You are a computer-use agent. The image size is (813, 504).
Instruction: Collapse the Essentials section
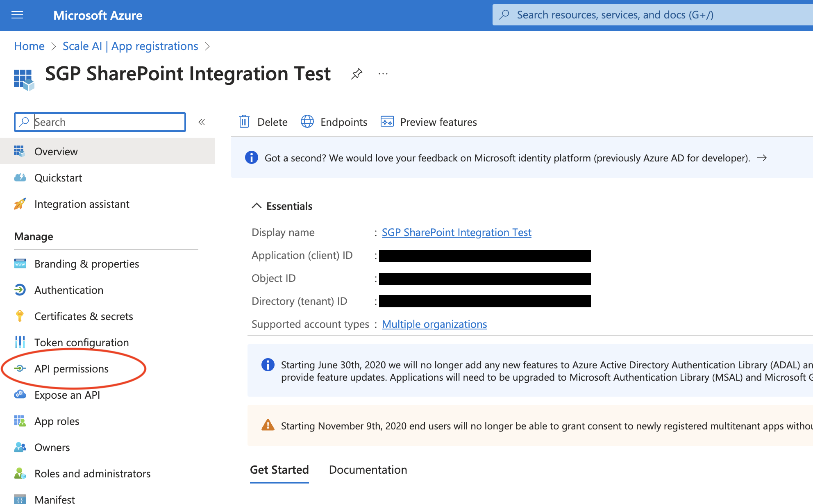[x=257, y=206]
